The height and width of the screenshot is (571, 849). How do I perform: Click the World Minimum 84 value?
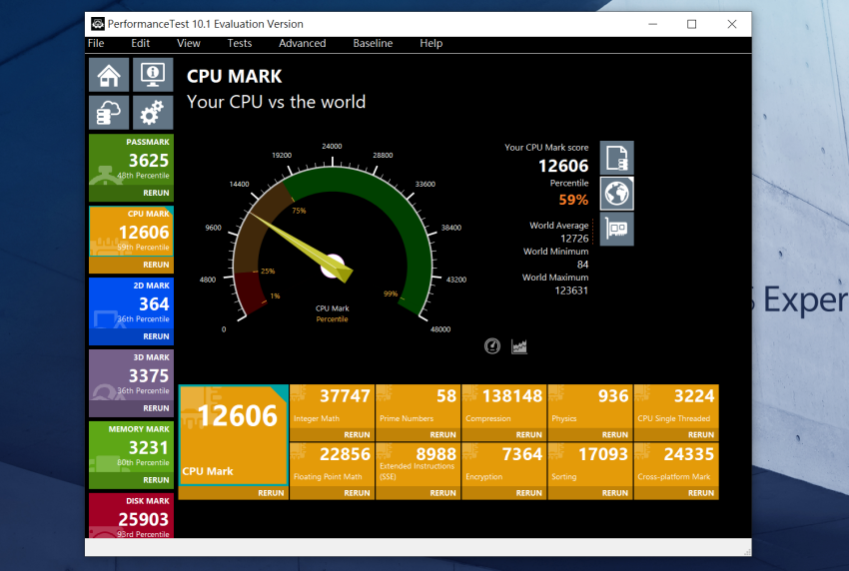coord(583,265)
